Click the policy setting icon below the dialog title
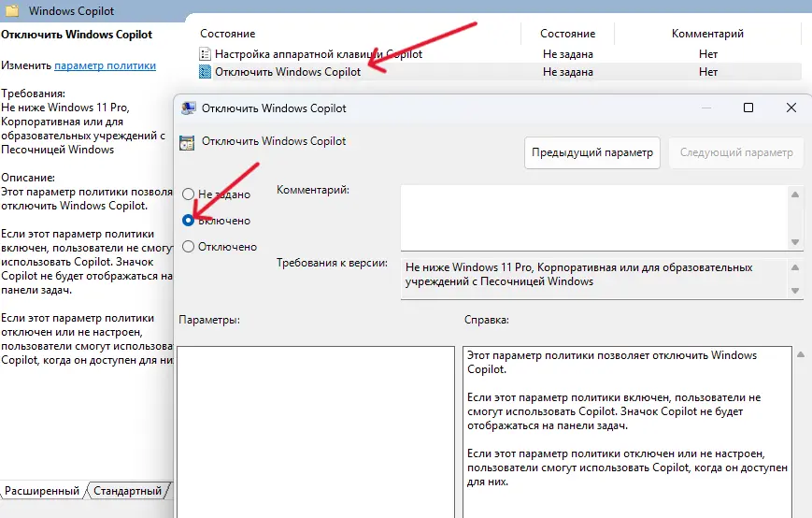812x518 pixels. 187,142
